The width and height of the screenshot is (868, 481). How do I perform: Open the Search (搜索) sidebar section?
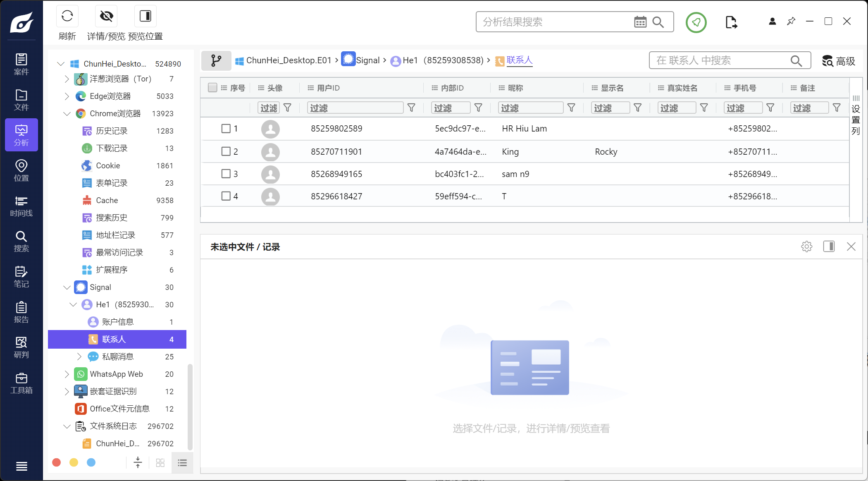pos(21,241)
